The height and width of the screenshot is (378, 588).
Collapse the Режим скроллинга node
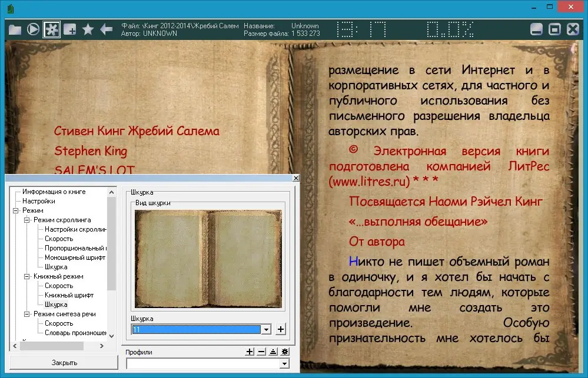click(27, 220)
